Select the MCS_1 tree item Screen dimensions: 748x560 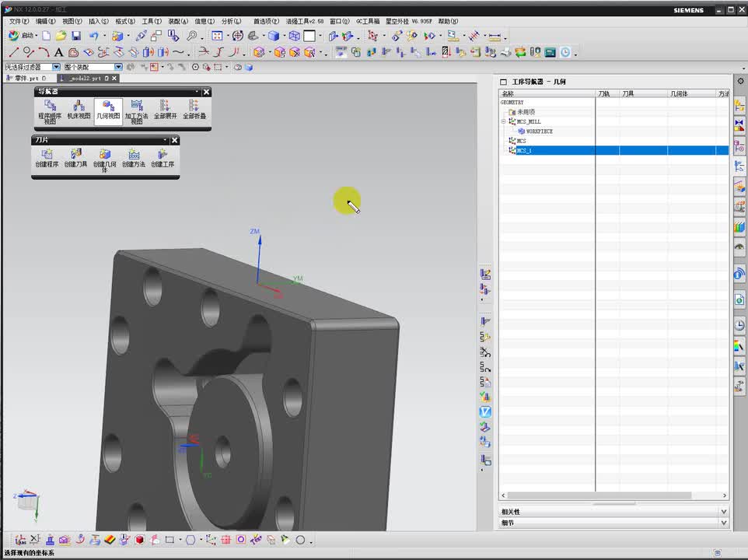coord(524,151)
